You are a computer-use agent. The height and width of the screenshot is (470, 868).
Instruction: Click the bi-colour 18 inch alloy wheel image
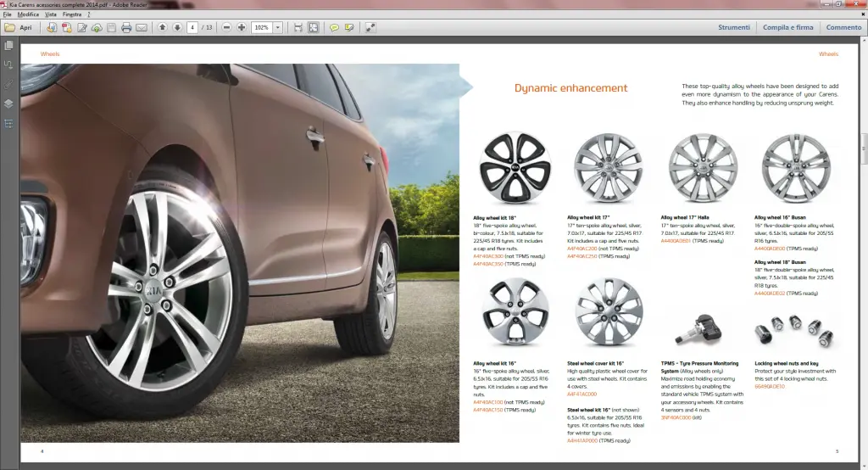tap(515, 168)
